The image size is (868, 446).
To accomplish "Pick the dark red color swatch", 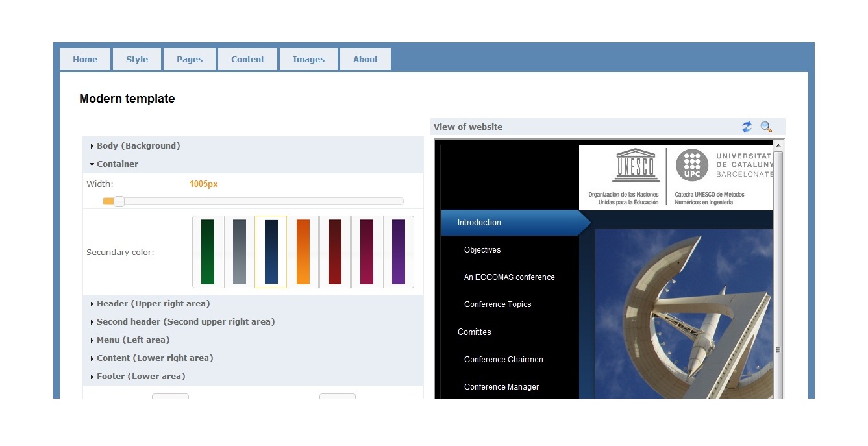I will click(335, 252).
